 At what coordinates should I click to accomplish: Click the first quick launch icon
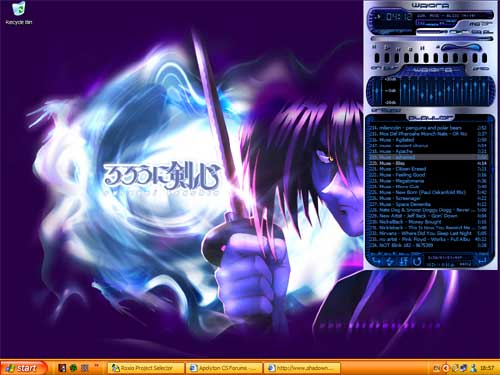(x=62, y=368)
